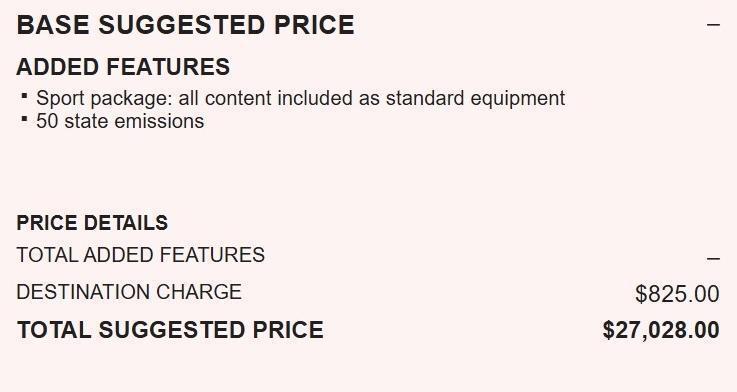Viewport: 737px width, 392px height.
Task: Select the ADDED FEATURES heading
Action: [123, 67]
